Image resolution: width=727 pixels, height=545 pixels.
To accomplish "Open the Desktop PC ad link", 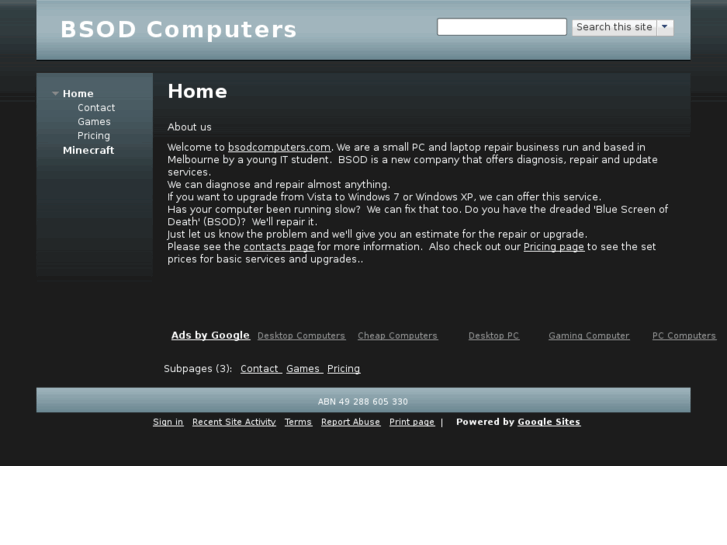I will coord(494,336).
